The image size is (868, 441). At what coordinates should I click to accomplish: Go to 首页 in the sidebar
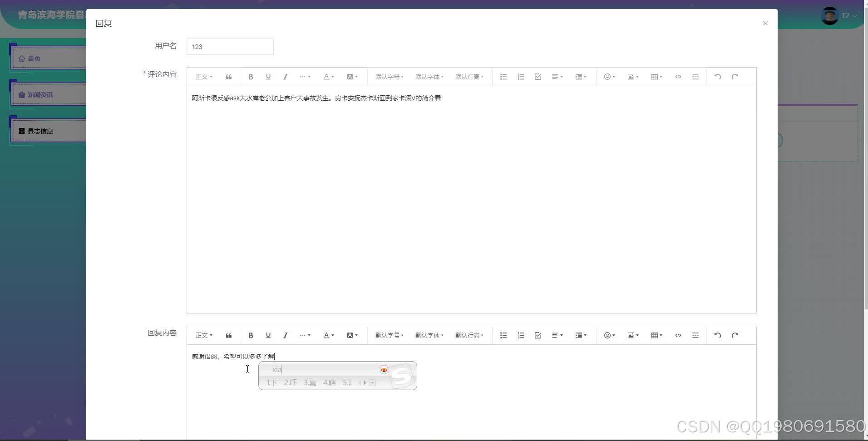point(49,59)
